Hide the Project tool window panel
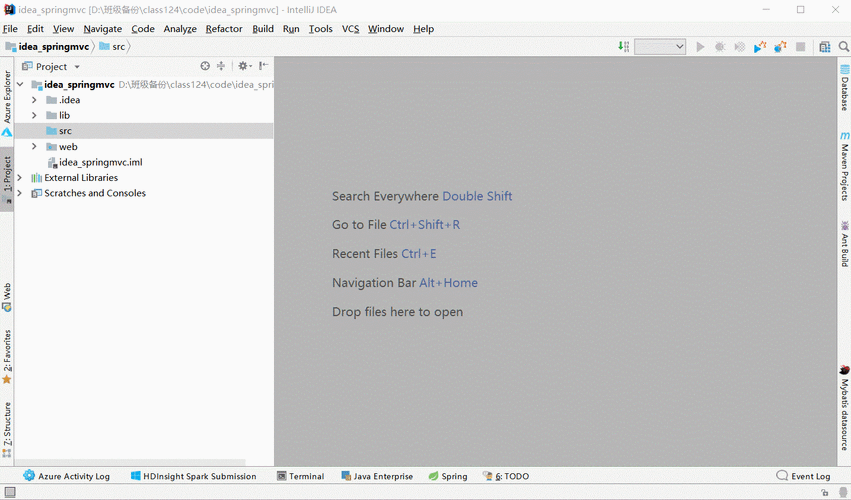 tap(264, 66)
